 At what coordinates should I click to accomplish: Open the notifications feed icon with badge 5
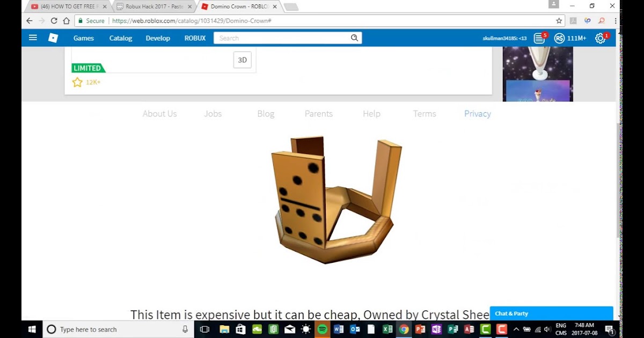[539, 38]
